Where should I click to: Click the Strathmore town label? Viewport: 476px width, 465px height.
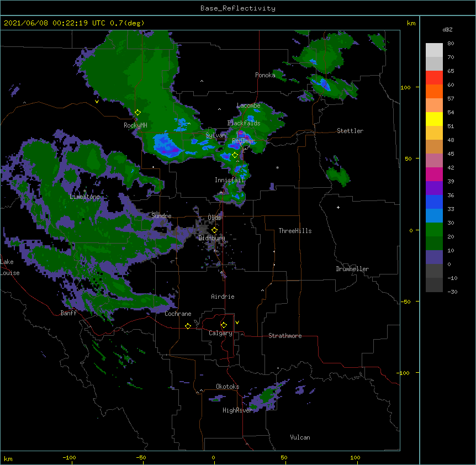tap(285, 336)
